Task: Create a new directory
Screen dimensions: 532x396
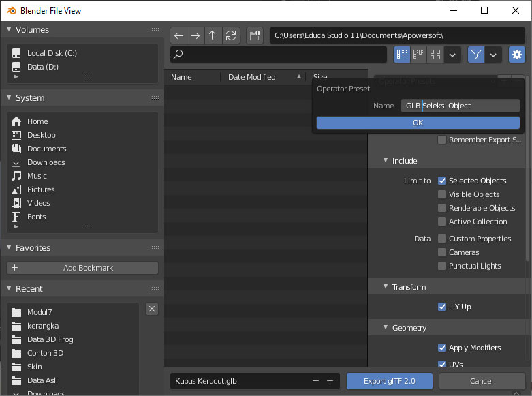Action: [255, 35]
